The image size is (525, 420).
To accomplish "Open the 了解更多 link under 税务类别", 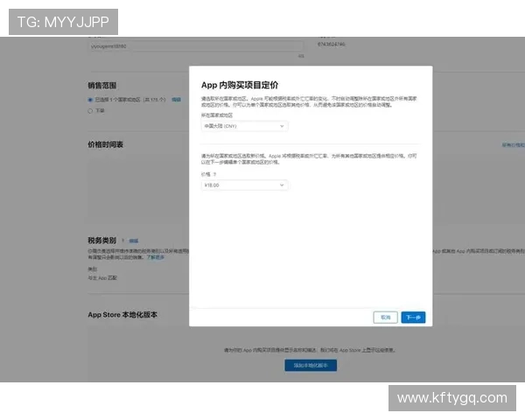I will pyautogui.click(x=156, y=257).
